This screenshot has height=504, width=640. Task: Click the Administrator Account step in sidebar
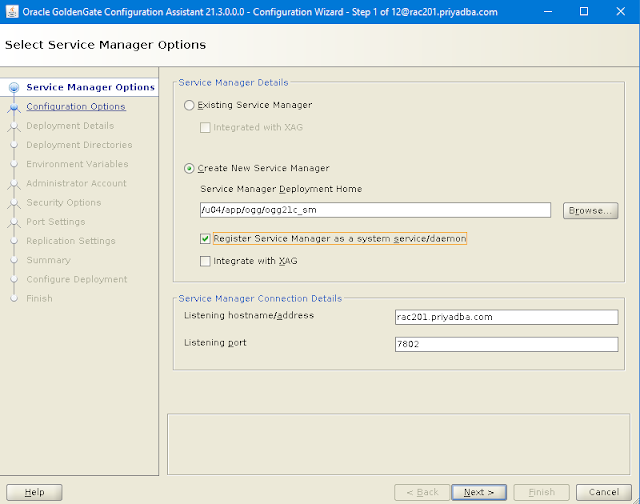tap(76, 183)
